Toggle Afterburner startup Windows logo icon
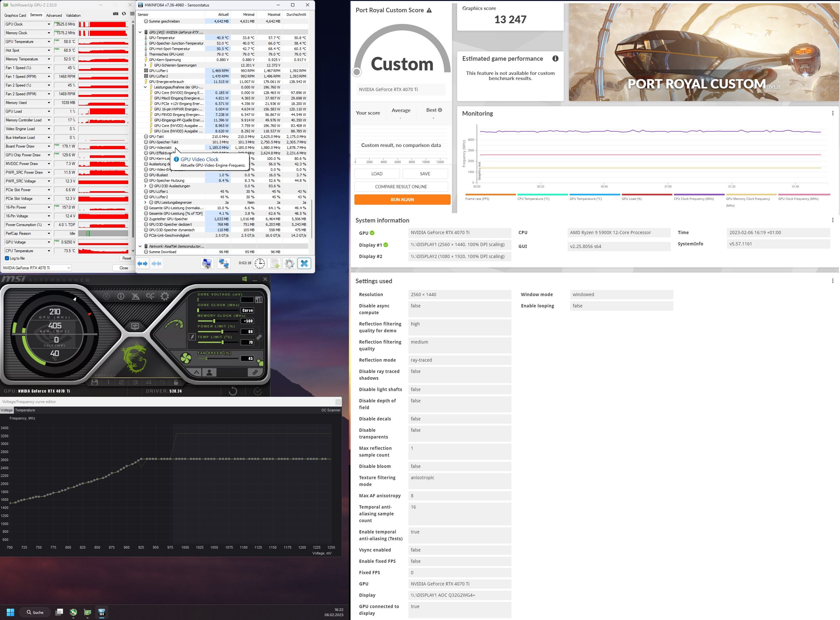 [x=245, y=279]
